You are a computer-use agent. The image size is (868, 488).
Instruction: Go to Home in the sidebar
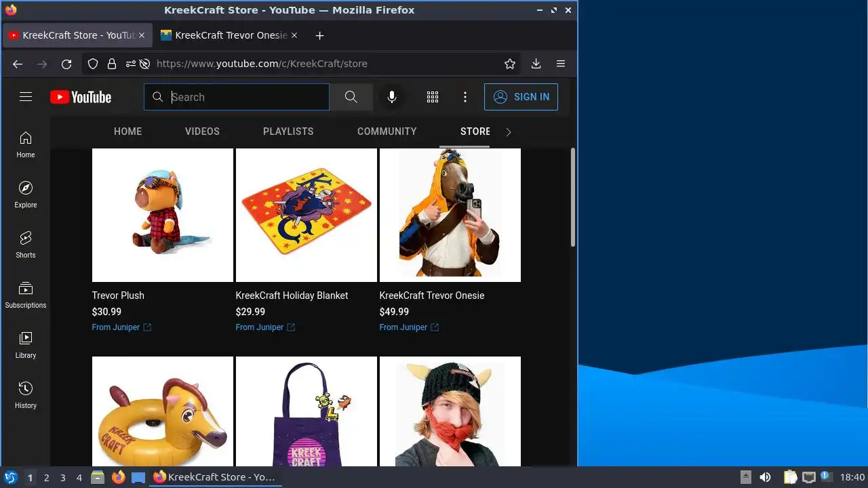click(26, 145)
